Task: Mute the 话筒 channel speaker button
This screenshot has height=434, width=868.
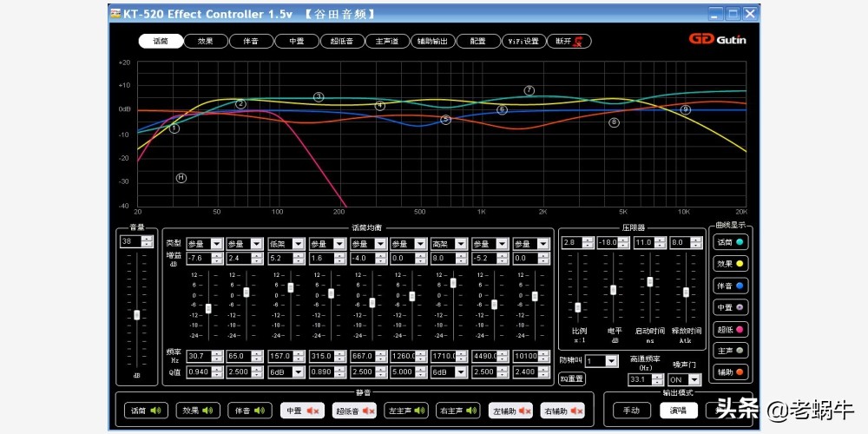Action: tap(146, 411)
